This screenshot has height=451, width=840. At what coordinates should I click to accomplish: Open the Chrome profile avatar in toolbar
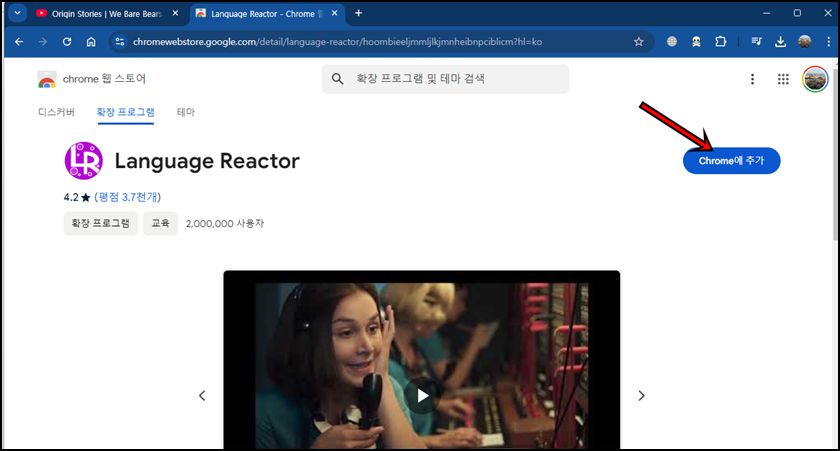point(805,42)
